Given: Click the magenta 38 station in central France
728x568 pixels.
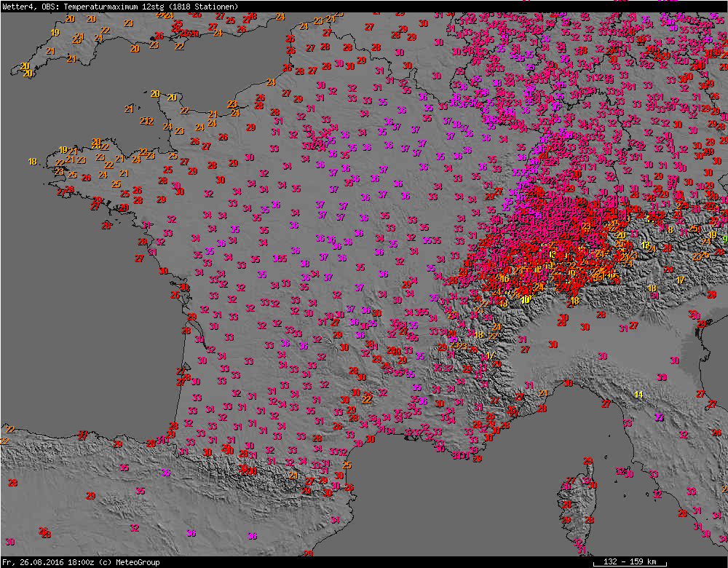Looking at the screenshot, I should (304, 264).
